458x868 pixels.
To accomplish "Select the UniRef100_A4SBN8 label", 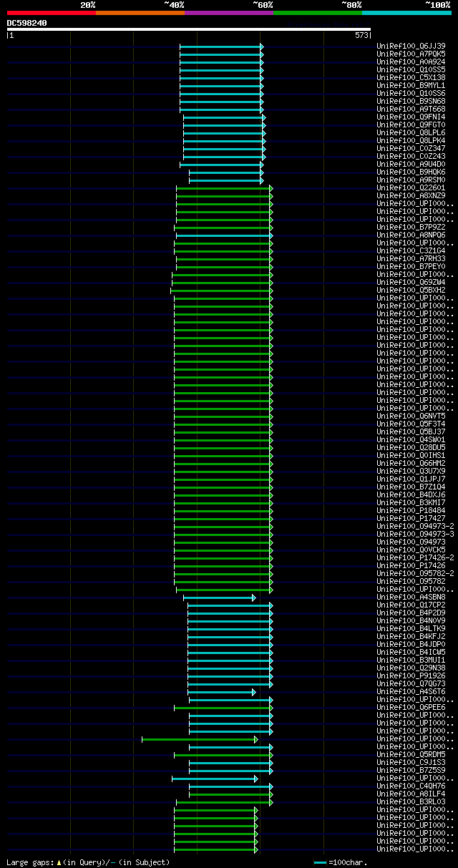I will pos(411,597).
